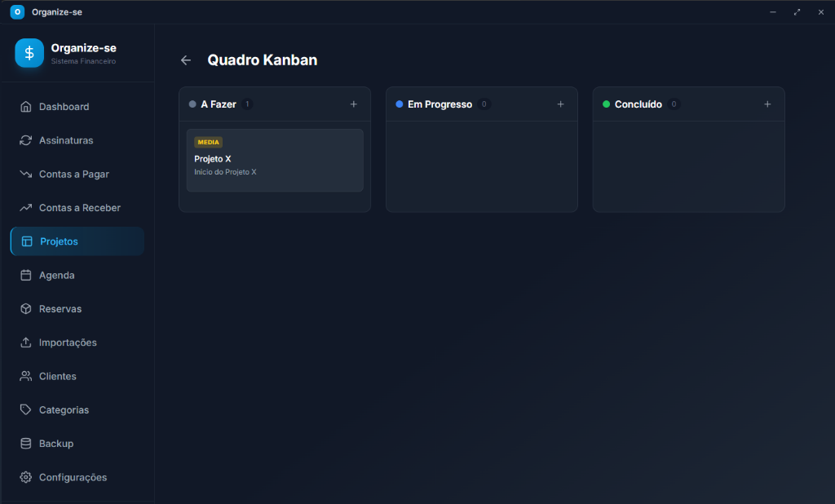Click the Reservas box icon
The image size is (835, 504).
tap(25, 308)
